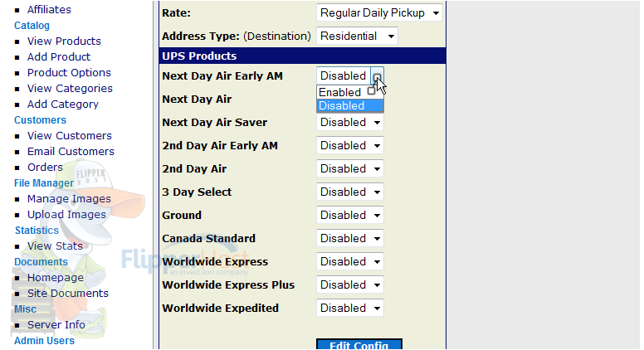Open Product Options link
Image resolution: width=644 pixels, height=350 pixels.
click(69, 73)
